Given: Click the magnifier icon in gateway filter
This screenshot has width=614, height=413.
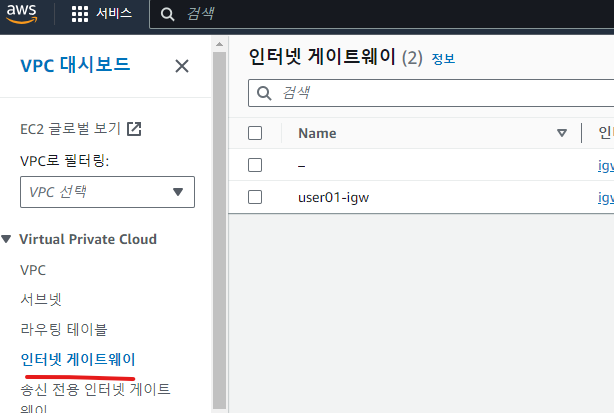Looking at the screenshot, I should point(264,93).
